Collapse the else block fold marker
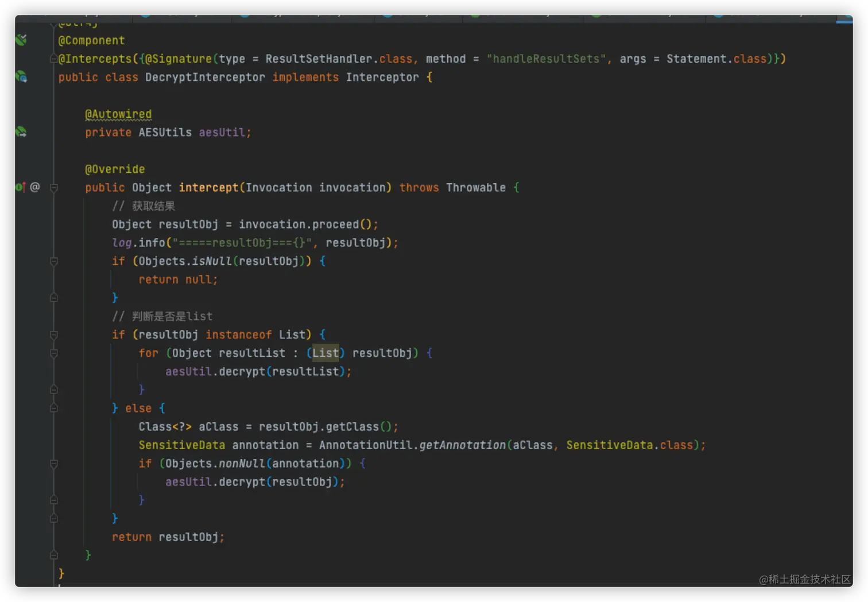 pyautogui.click(x=53, y=408)
